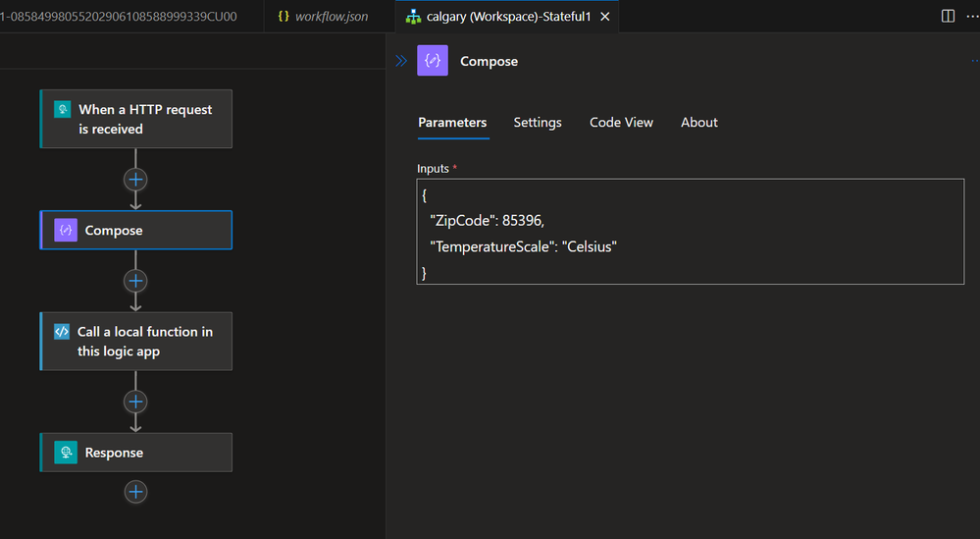Click the local function code icon
The height and width of the screenshot is (539, 980).
pos(62,332)
